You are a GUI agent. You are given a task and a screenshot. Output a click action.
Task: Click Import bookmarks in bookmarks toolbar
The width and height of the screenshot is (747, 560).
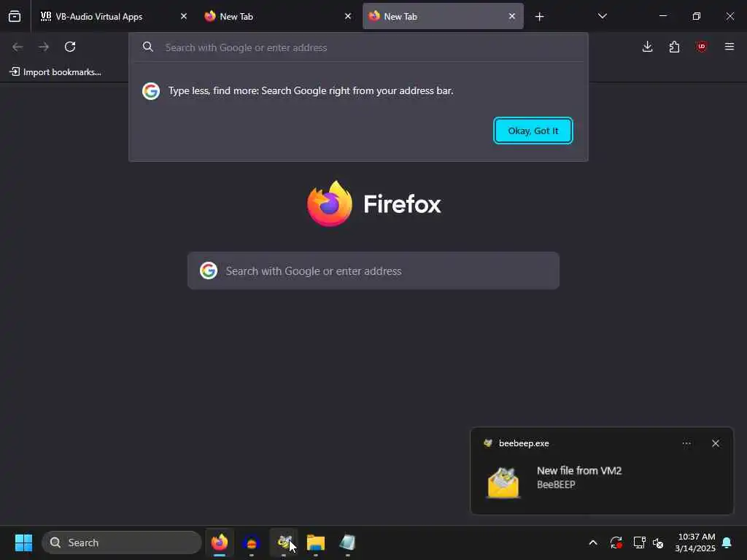point(55,72)
